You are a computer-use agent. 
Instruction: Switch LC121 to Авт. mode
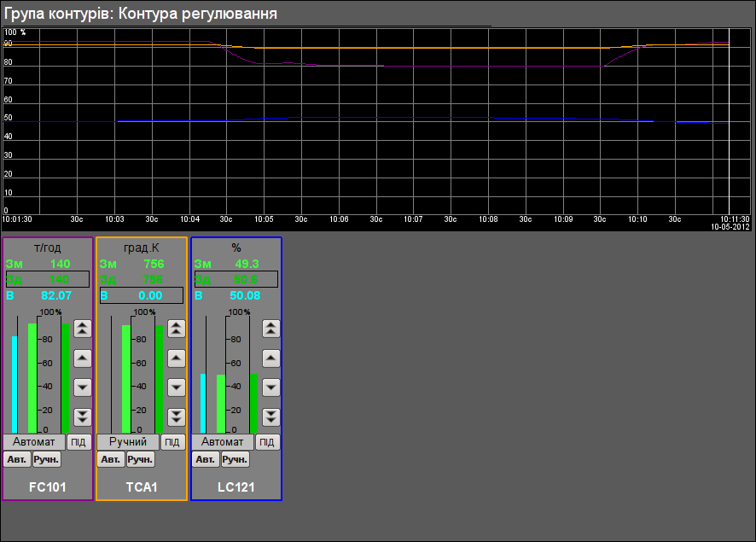206,459
